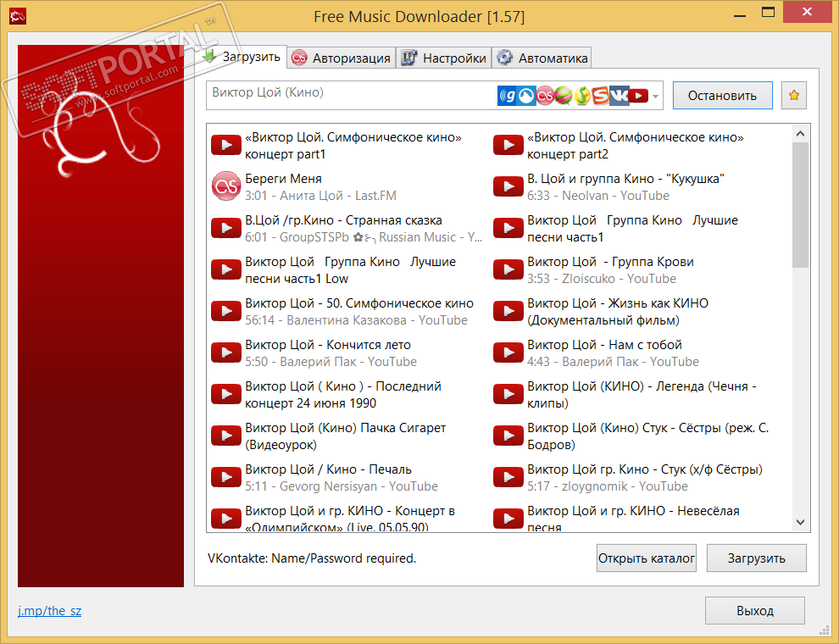Click the results list scroll down arrow

click(801, 522)
